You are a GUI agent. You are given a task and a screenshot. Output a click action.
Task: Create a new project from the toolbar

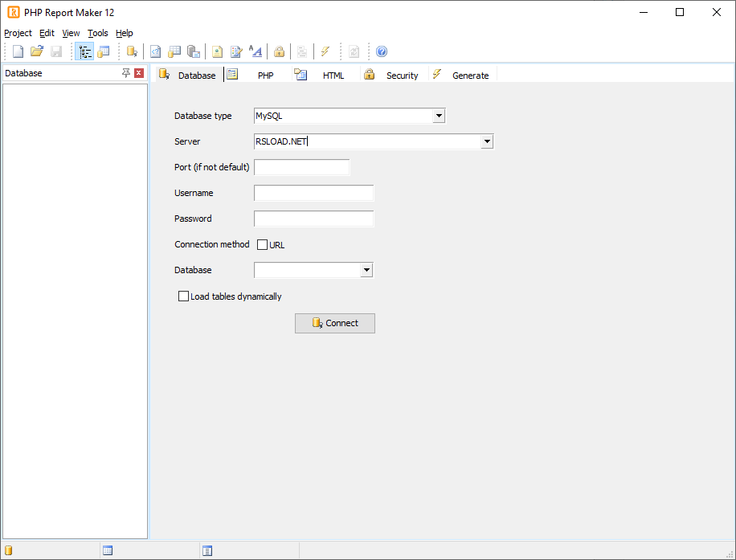(x=18, y=51)
